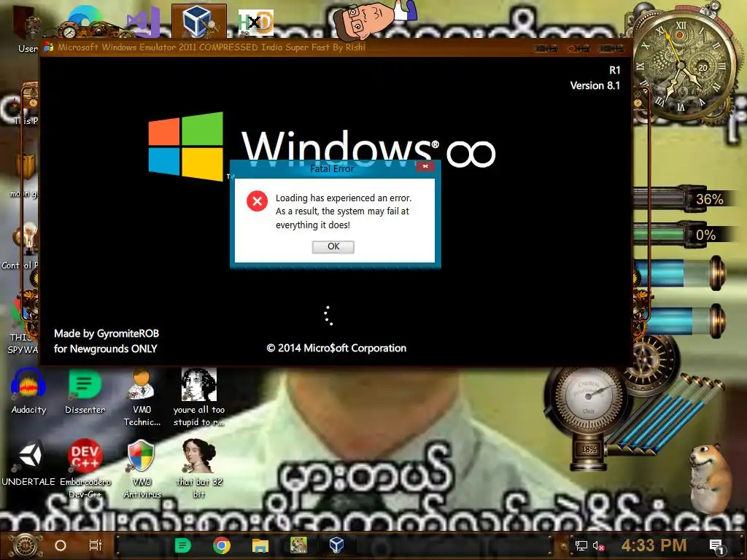This screenshot has width=747, height=560.
Task: Open the 'youre all too stupid' desktop icon
Action: (x=198, y=397)
